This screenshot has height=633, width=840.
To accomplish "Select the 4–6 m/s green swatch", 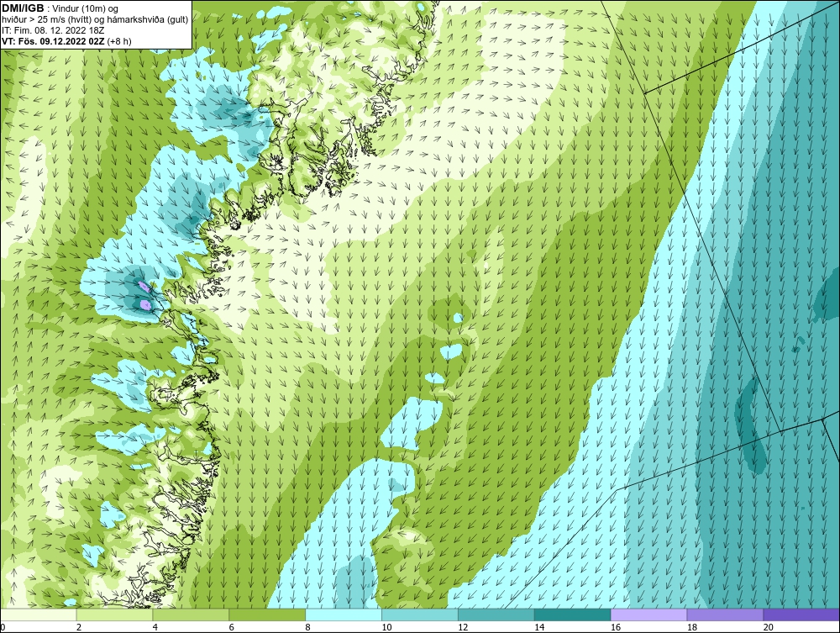I will [191, 615].
